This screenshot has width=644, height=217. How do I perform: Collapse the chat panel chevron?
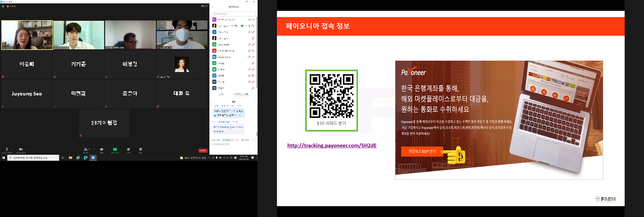(213, 101)
